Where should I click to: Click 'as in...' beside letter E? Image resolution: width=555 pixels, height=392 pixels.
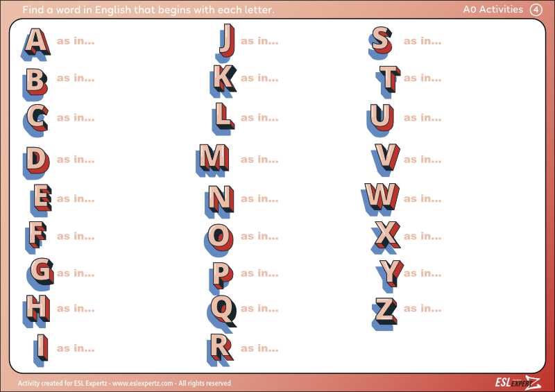(76, 198)
